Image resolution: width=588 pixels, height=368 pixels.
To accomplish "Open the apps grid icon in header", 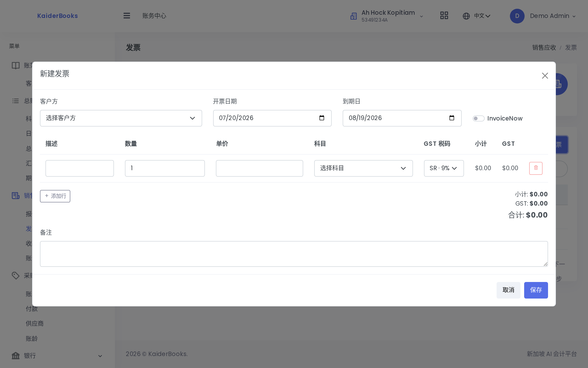I will 444,16.
